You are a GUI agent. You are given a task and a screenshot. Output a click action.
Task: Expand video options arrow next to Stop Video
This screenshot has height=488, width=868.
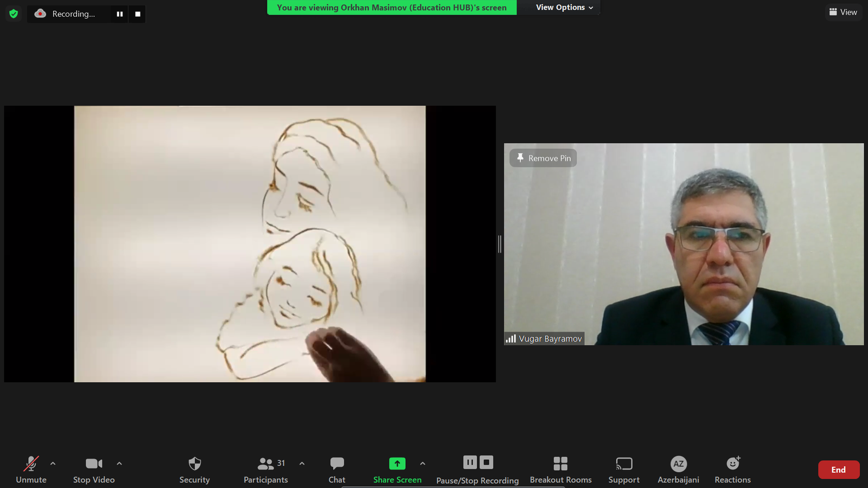pyautogui.click(x=119, y=464)
